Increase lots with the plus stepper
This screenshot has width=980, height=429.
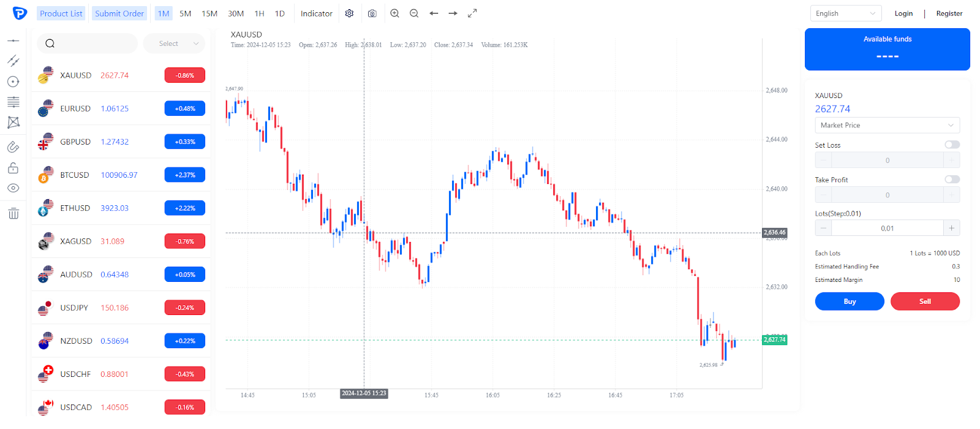pyautogui.click(x=951, y=228)
